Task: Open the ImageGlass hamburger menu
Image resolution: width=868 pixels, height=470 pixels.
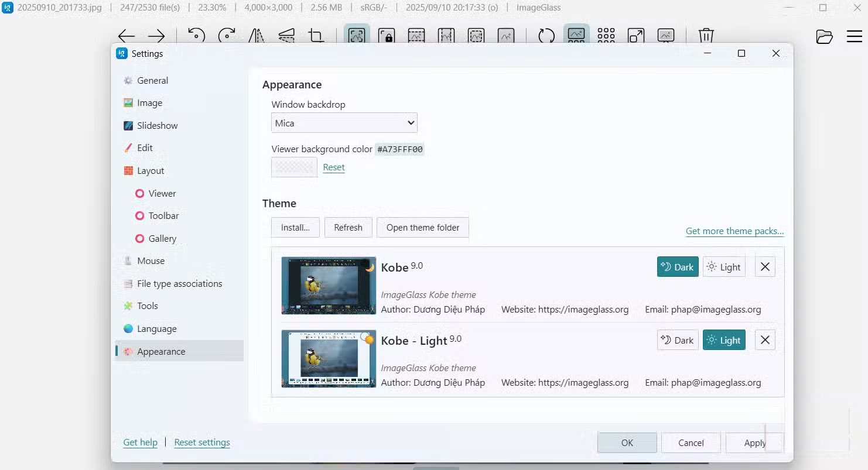Action: pos(853,36)
